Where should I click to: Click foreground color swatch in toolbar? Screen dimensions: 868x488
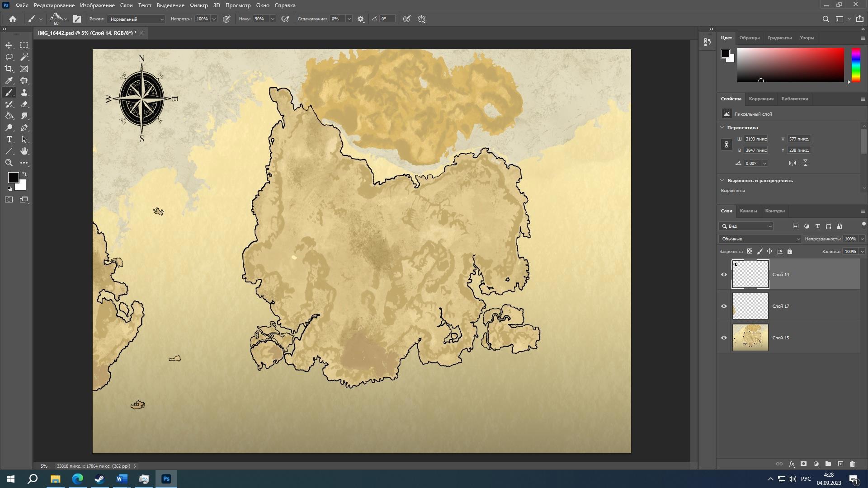[13, 177]
